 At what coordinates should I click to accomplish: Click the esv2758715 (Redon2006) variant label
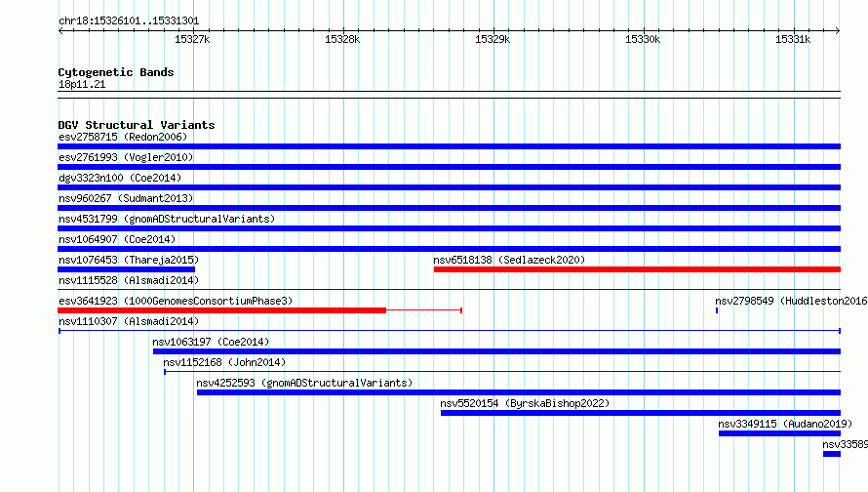pyautogui.click(x=123, y=137)
